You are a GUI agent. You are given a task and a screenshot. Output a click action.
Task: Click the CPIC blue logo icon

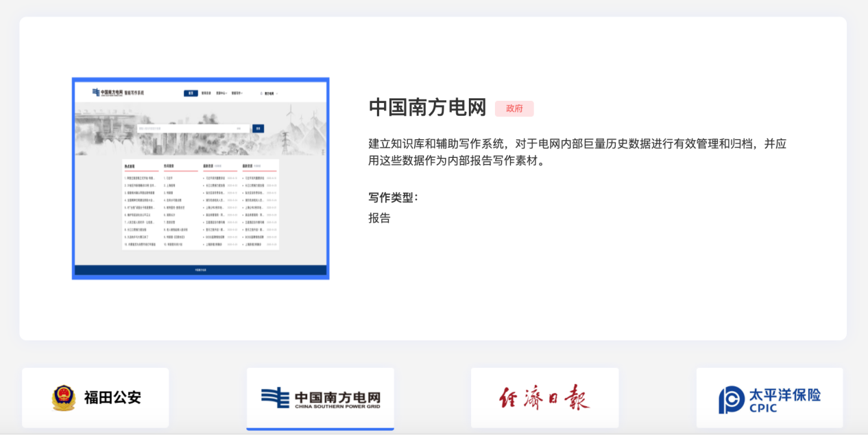[732, 400]
